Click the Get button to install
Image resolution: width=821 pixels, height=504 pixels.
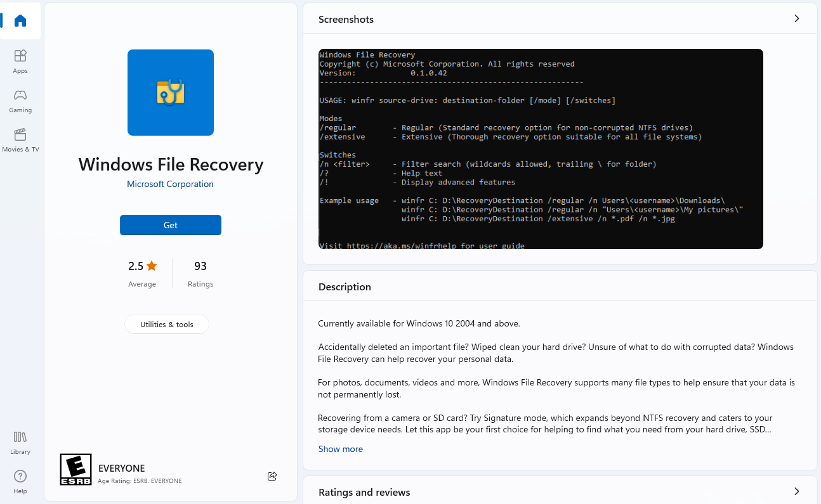tap(170, 225)
